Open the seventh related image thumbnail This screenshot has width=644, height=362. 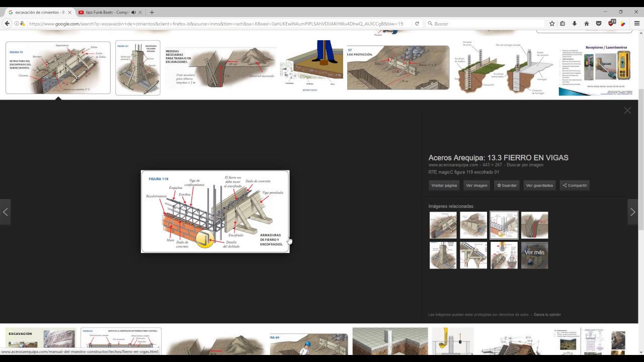point(504,255)
